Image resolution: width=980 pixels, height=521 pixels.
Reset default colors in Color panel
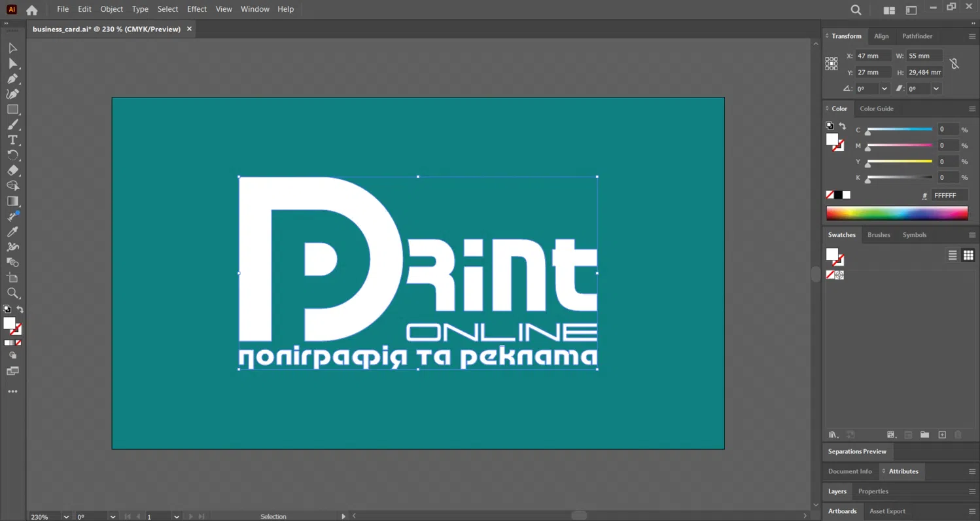tap(830, 126)
